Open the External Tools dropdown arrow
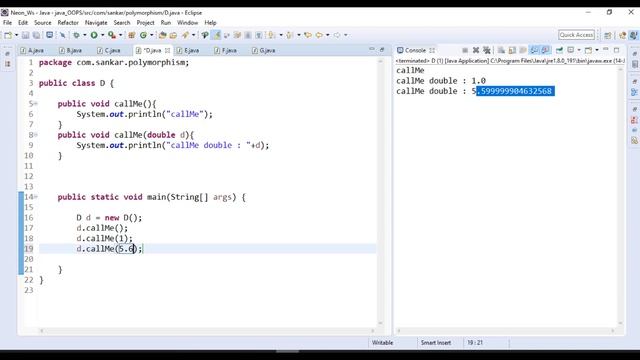The width and height of the screenshot is (640, 360). pos(120,35)
